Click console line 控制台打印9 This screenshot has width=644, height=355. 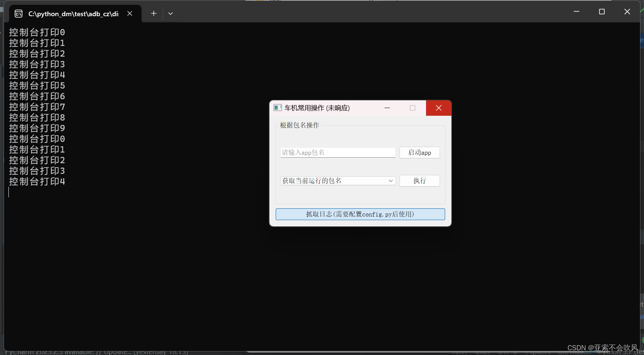click(x=37, y=128)
